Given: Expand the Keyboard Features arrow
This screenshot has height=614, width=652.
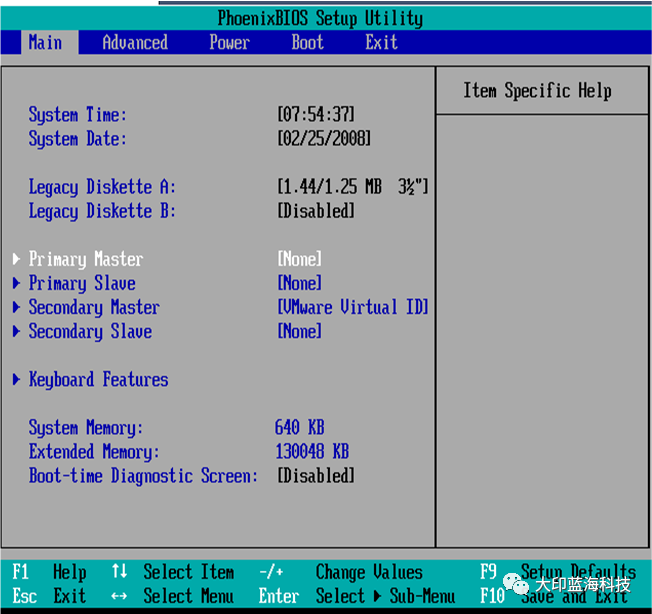Looking at the screenshot, I should pos(16,379).
